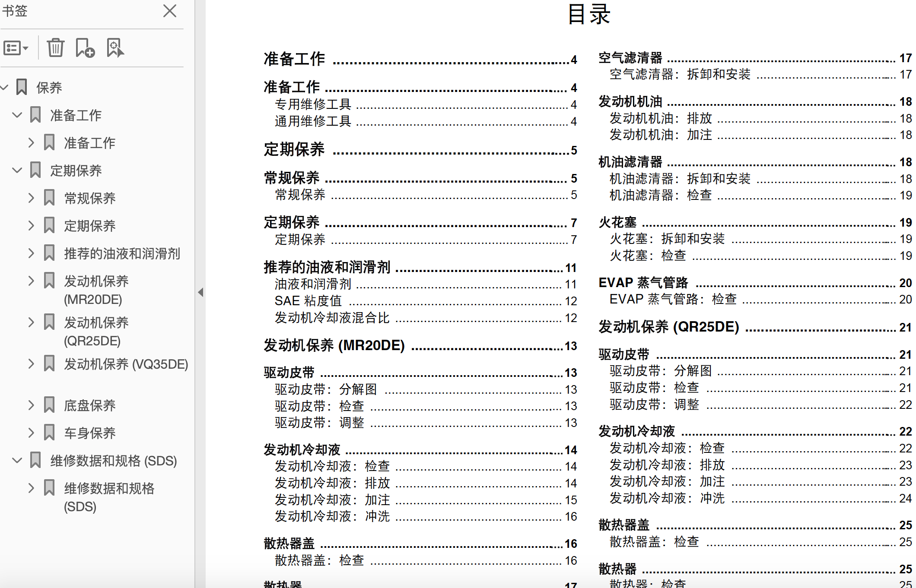
Task: Expand the nested 准备工作 bookmark
Action: 31,142
